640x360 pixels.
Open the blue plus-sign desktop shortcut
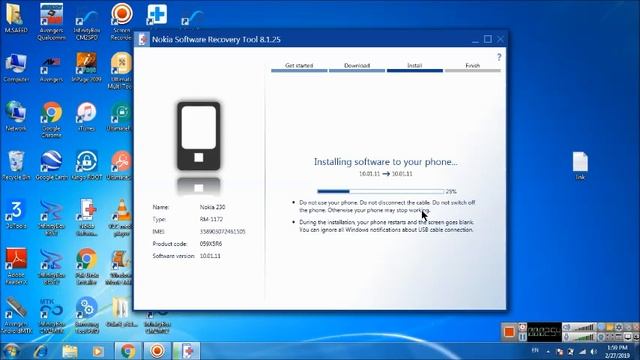pos(157,15)
